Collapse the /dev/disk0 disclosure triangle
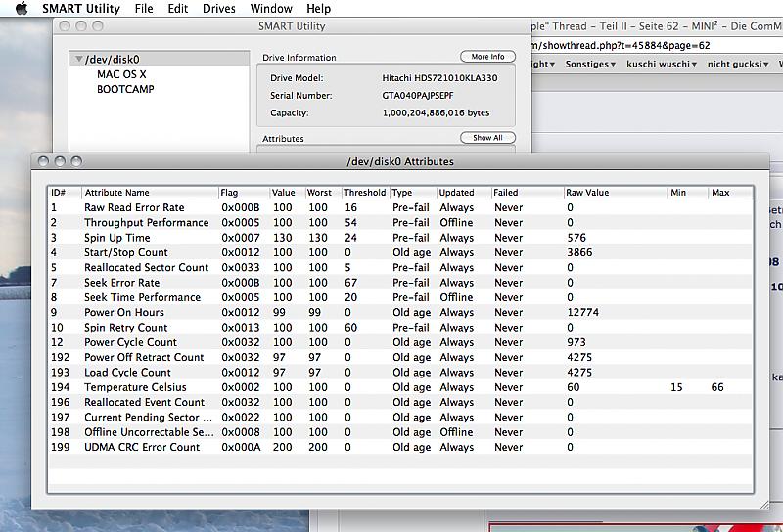Screen dimensions: 783x532 coord(76,60)
